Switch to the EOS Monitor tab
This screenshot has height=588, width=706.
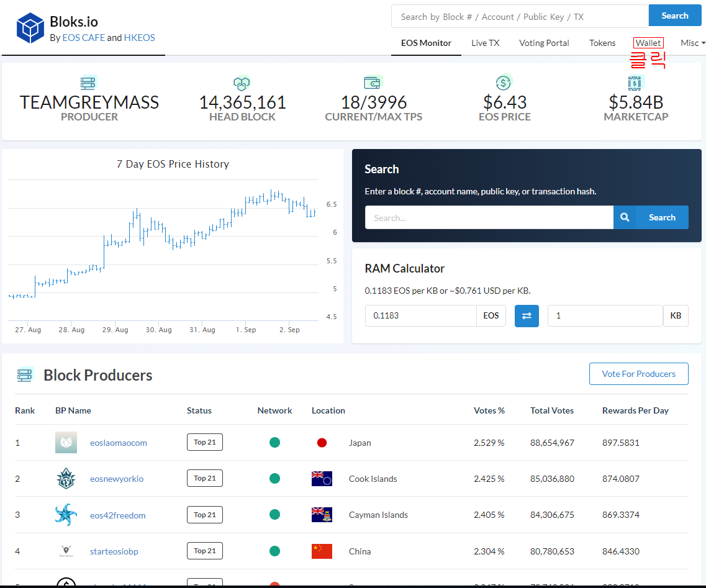(426, 43)
